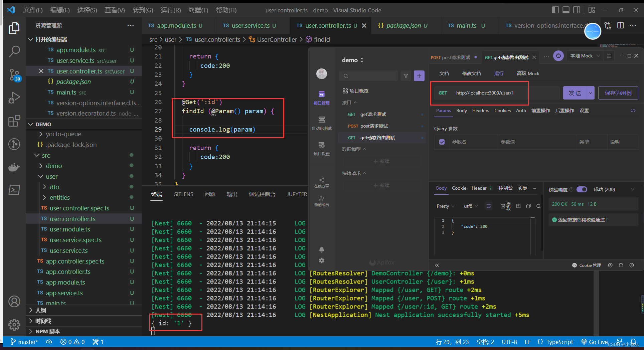Open the VS Code Explorer view icon
The image size is (644, 350).
tap(14, 28)
